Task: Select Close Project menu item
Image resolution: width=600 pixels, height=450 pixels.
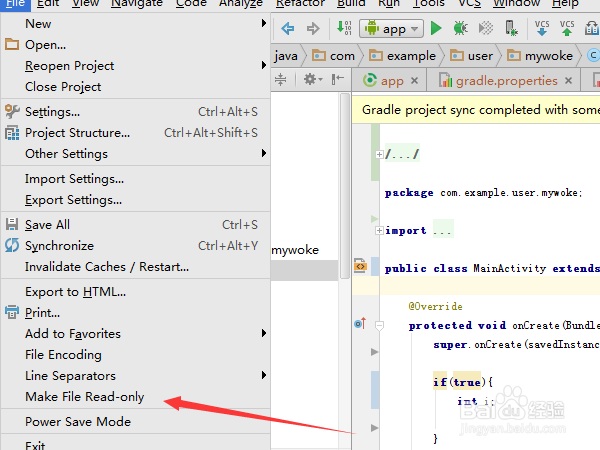Action: pos(135,87)
